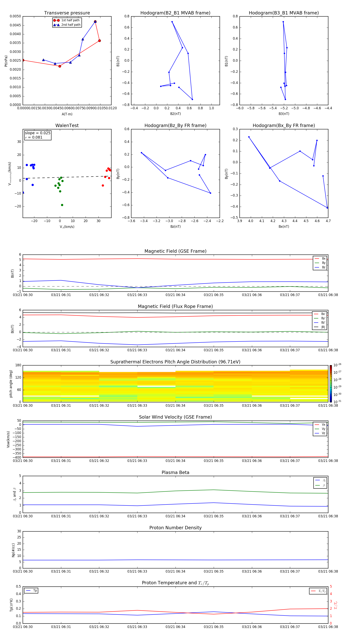Select the '|B|' entry in the Flux Rope legend

[x=320, y=327]
